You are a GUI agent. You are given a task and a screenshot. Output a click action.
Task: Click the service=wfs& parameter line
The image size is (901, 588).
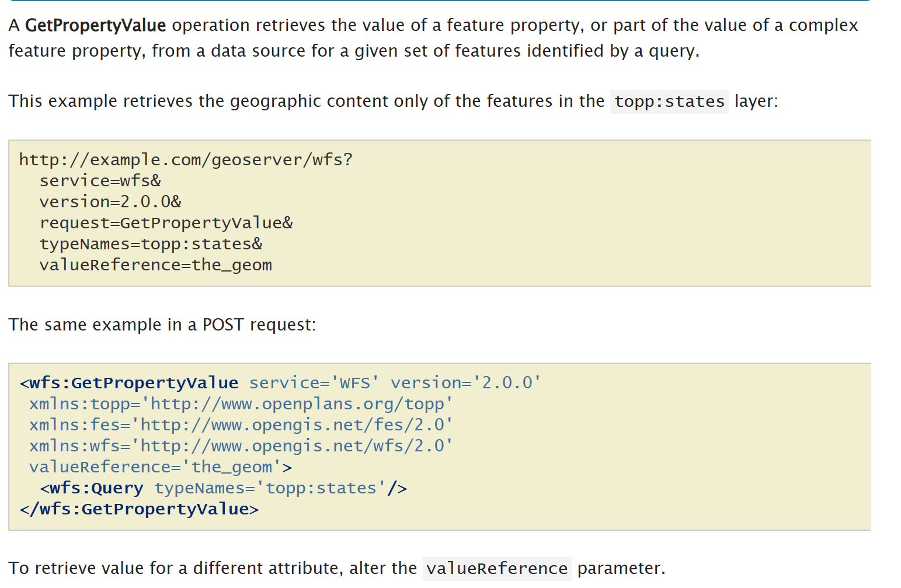(100, 180)
